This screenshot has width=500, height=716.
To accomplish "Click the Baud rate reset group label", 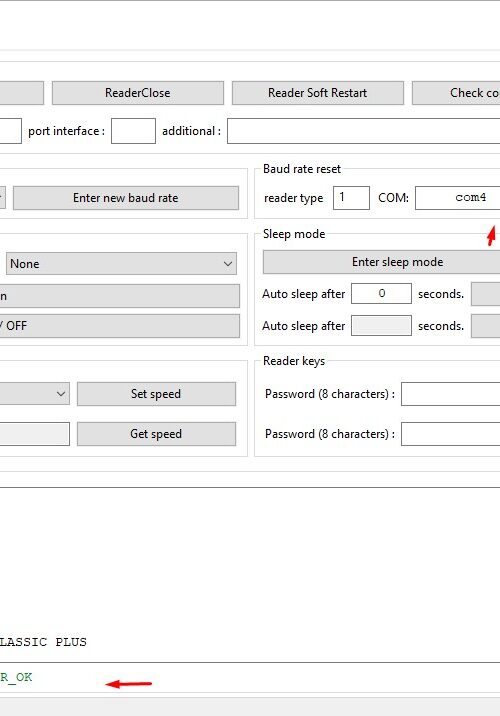I will click(x=302, y=169).
